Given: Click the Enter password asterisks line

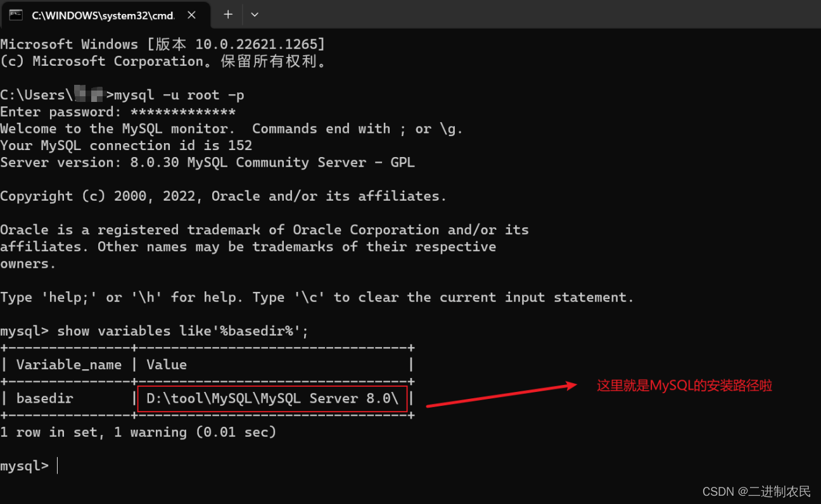Looking at the screenshot, I should click(x=118, y=112).
